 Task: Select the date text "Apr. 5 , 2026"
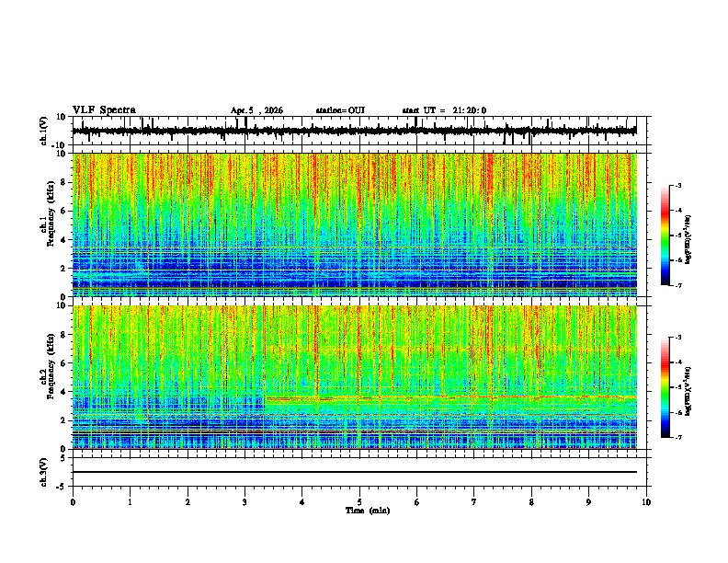pos(256,110)
